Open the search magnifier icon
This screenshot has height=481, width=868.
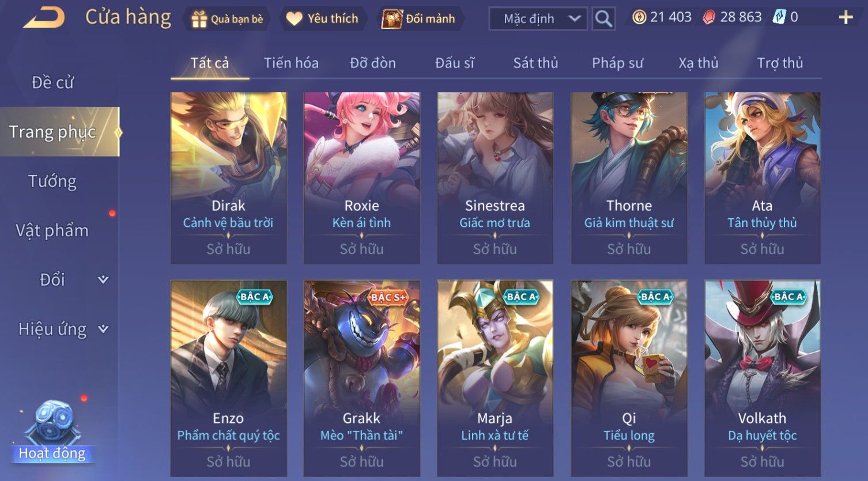(x=603, y=18)
